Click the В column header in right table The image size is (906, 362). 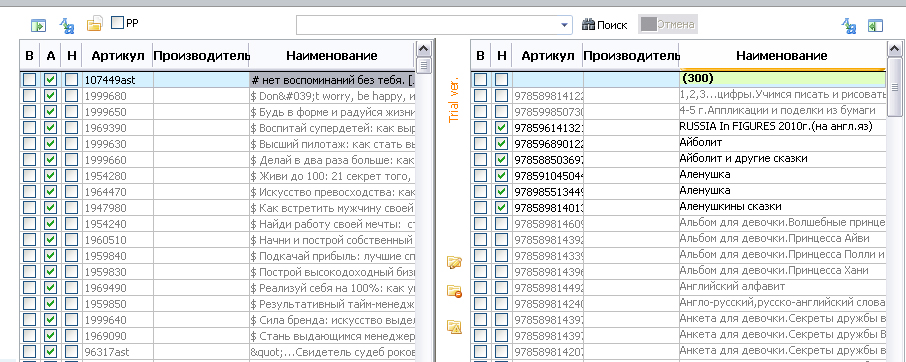(480, 56)
